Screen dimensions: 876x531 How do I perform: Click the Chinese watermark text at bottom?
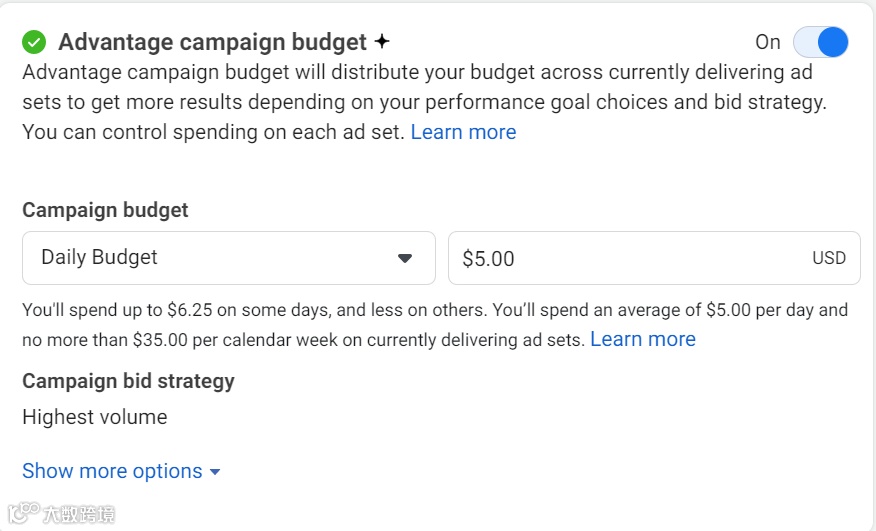tap(79, 515)
